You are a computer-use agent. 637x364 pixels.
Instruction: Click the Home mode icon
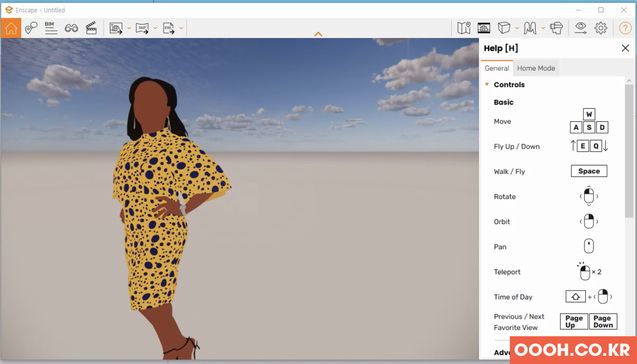[x=11, y=28]
